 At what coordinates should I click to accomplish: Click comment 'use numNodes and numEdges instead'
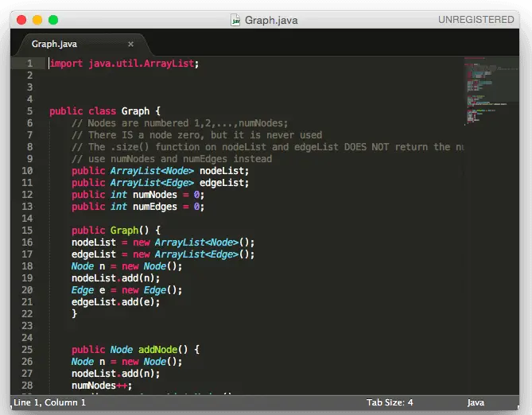(172, 159)
